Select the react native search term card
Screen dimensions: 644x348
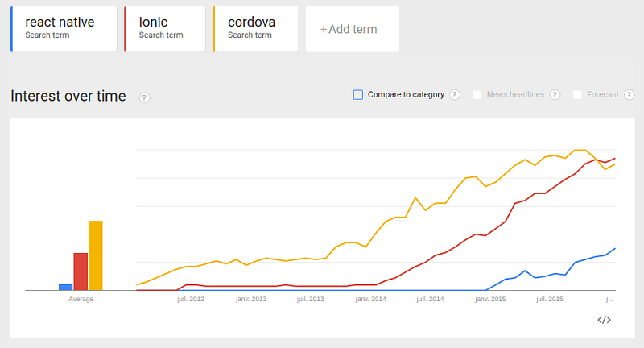(x=64, y=29)
